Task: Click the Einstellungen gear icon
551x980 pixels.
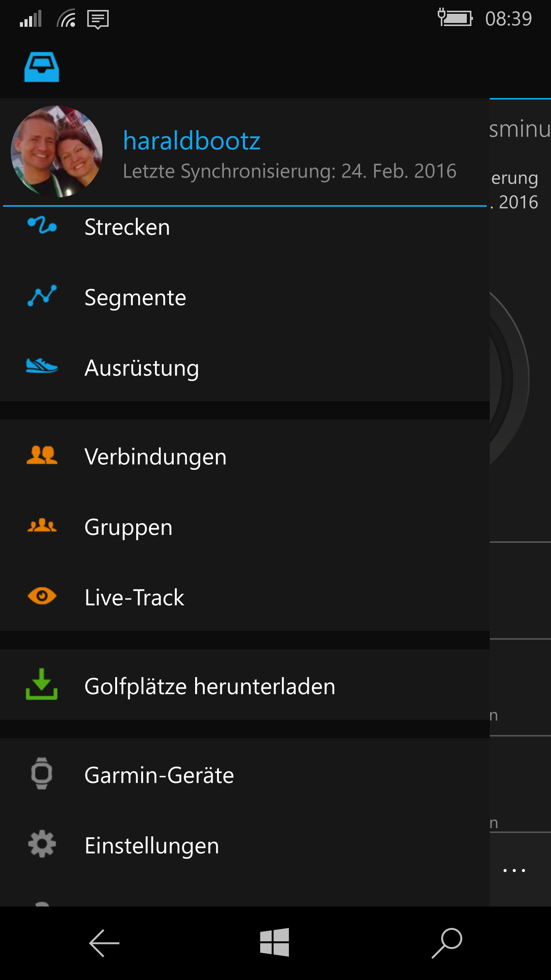Action: pyautogui.click(x=42, y=844)
